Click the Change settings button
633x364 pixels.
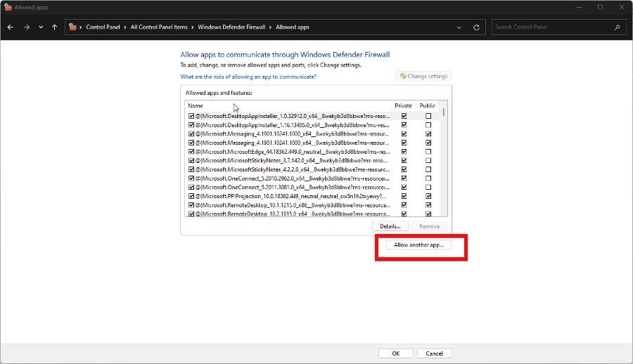pos(423,76)
